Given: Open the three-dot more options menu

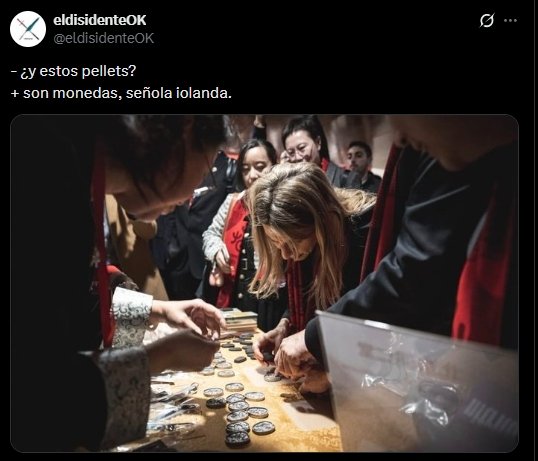Looking at the screenshot, I should [x=510, y=21].
